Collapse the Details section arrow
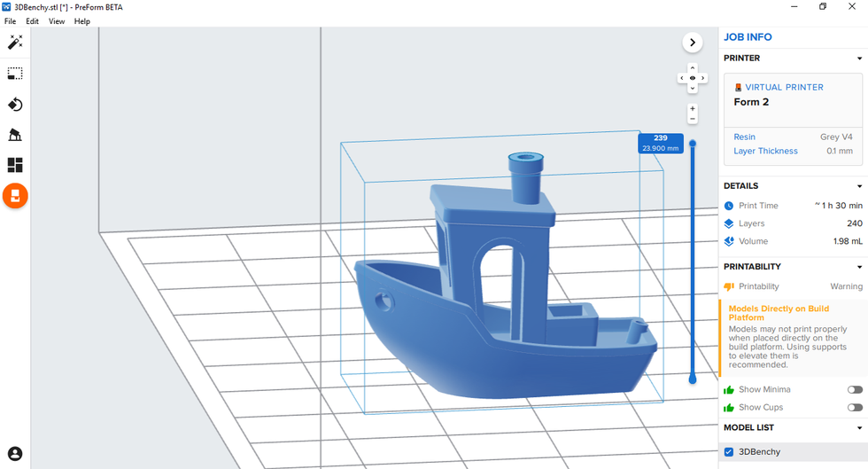Image resolution: width=868 pixels, height=469 pixels. (860, 186)
